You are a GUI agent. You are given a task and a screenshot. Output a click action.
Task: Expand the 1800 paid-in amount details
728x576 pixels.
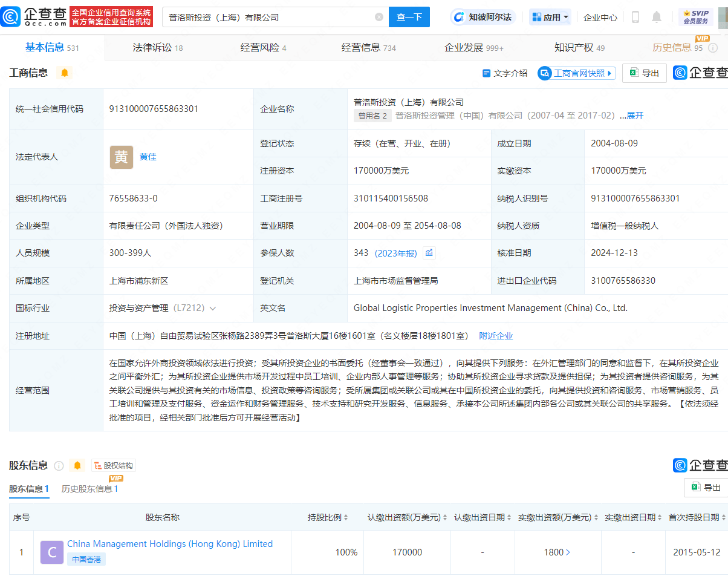(557, 552)
